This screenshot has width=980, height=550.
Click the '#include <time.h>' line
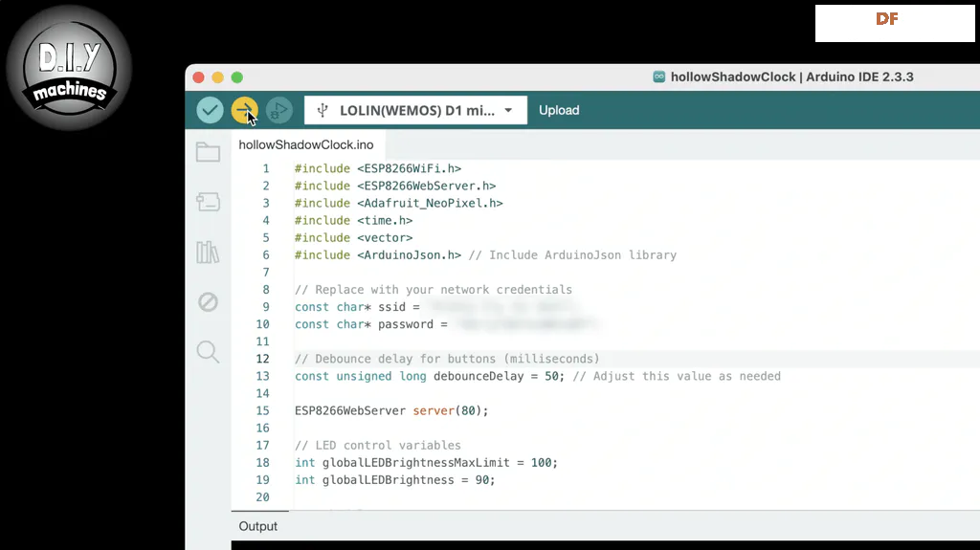pos(354,221)
